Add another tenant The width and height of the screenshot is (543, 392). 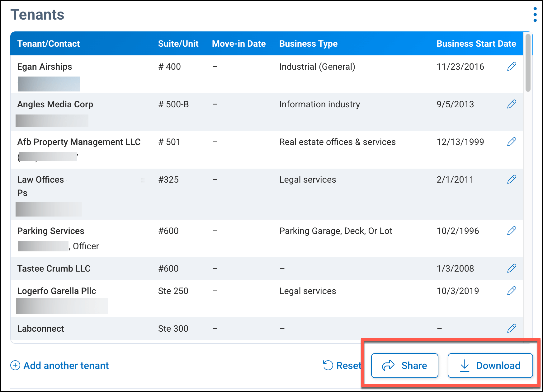point(60,366)
